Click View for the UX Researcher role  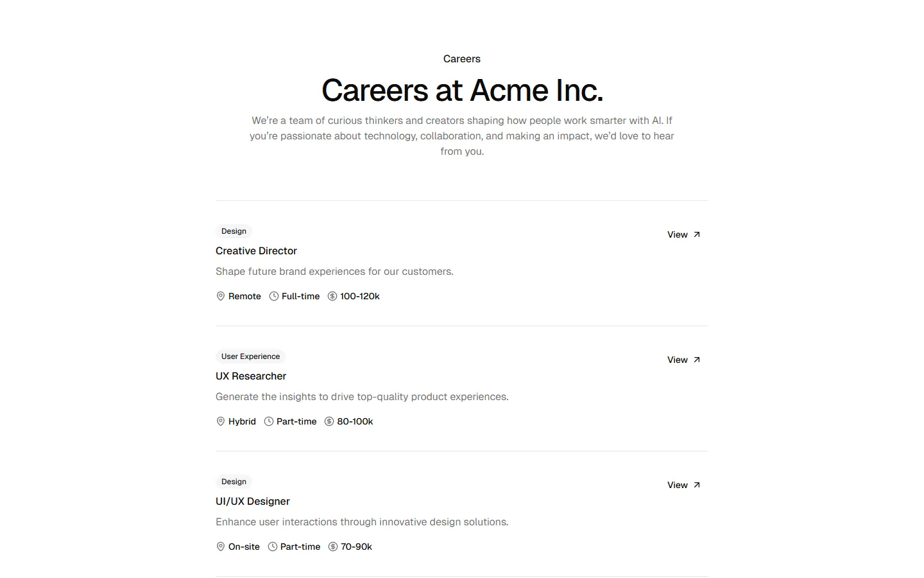pyautogui.click(x=677, y=360)
